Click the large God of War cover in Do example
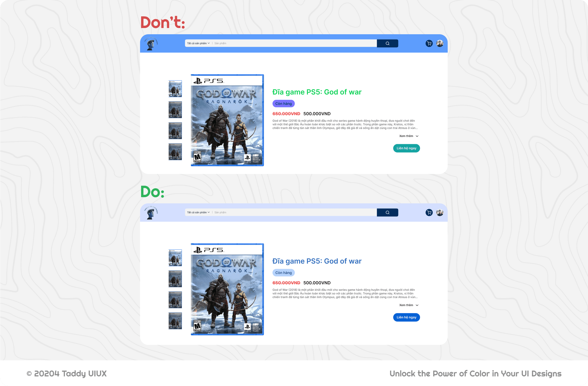Viewport: 588px width, 386px height. 227,289
